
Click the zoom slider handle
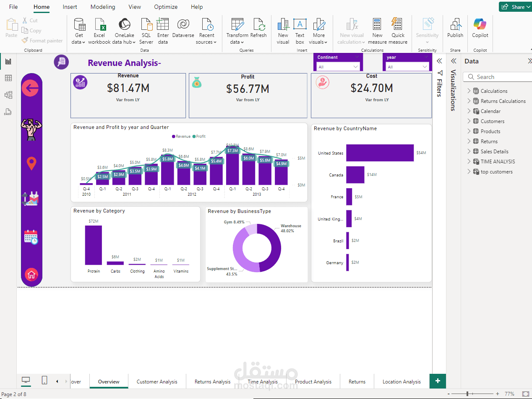pos(467,394)
